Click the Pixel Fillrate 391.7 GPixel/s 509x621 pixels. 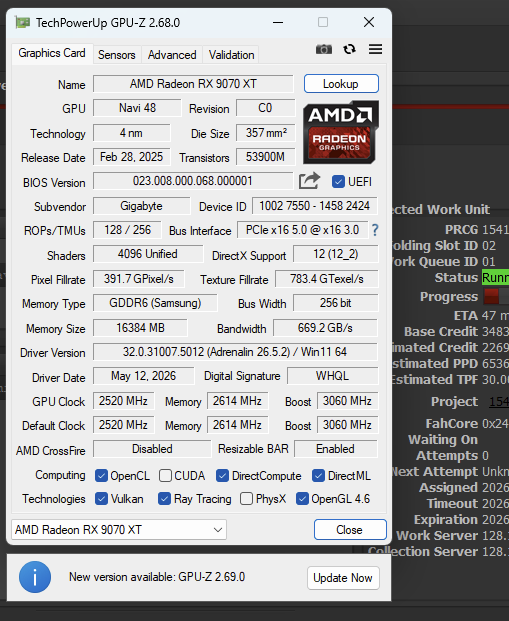[139, 279]
